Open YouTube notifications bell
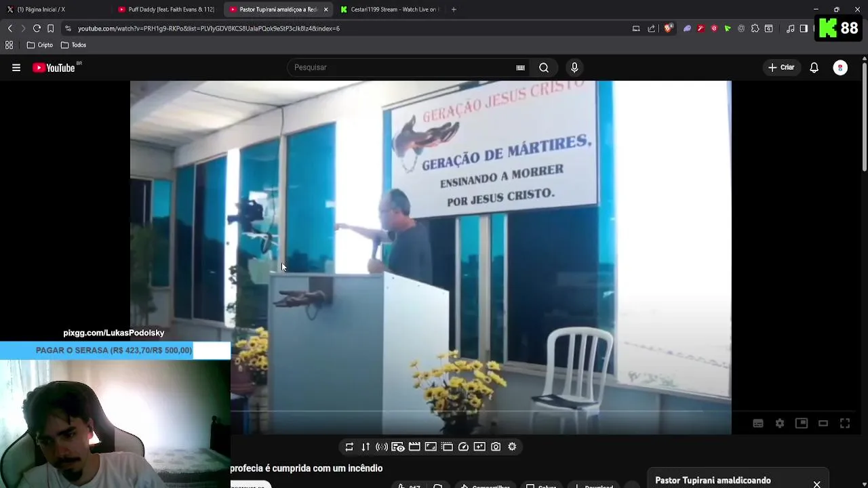 (814, 68)
